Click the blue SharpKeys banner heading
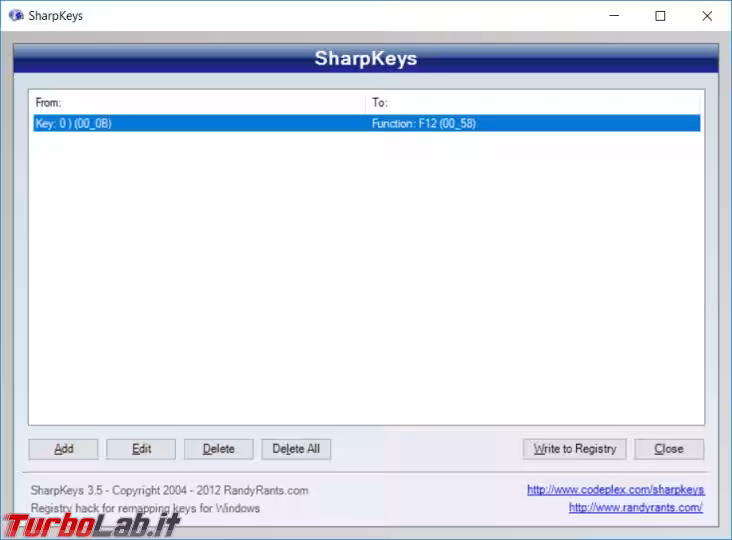The image size is (732, 540). 365,58
